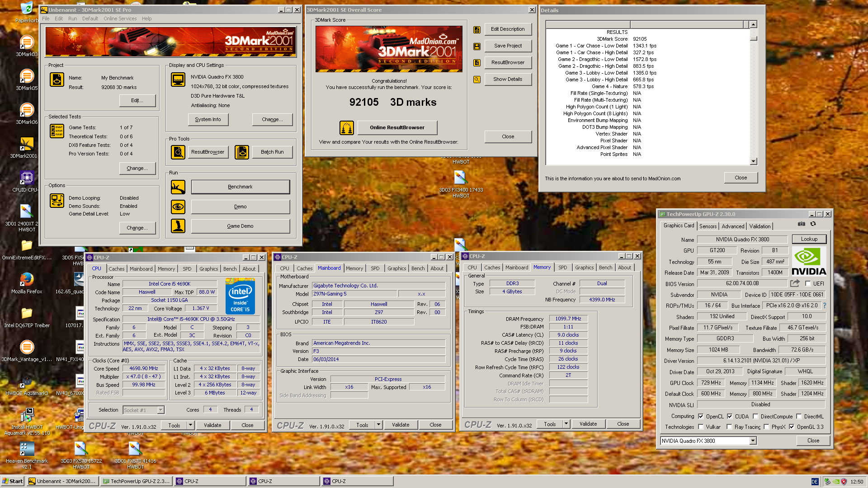Click the Details list scroll-down arrow
The height and width of the screenshot is (488, 868).
pos(753,161)
